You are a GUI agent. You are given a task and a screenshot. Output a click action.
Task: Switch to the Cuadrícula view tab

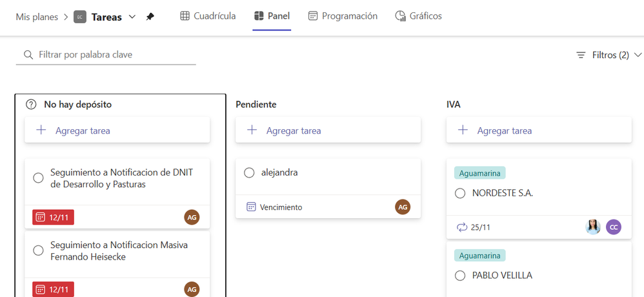[208, 16]
